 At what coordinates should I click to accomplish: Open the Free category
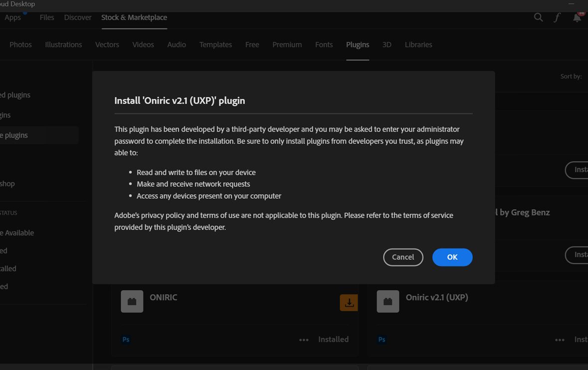[x=252, y=45]
